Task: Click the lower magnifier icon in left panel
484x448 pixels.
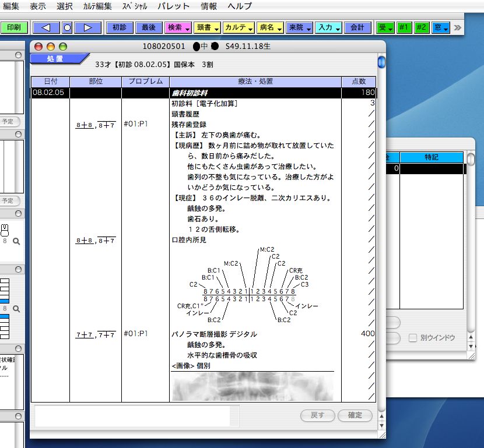Action: pyautogui.click(x=16, y=308)
